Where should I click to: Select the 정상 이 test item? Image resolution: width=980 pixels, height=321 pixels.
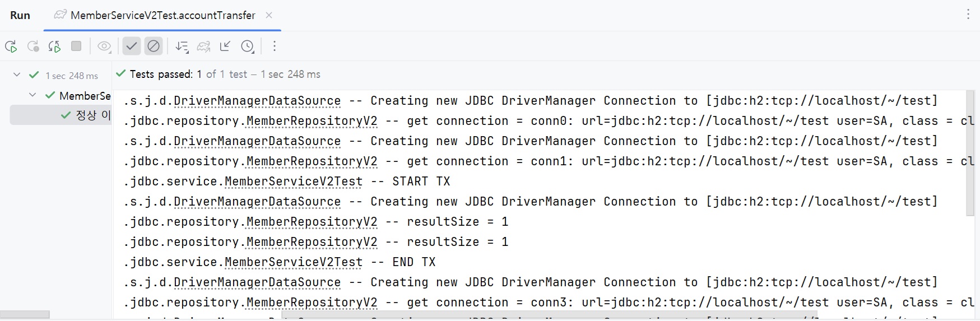92,115
